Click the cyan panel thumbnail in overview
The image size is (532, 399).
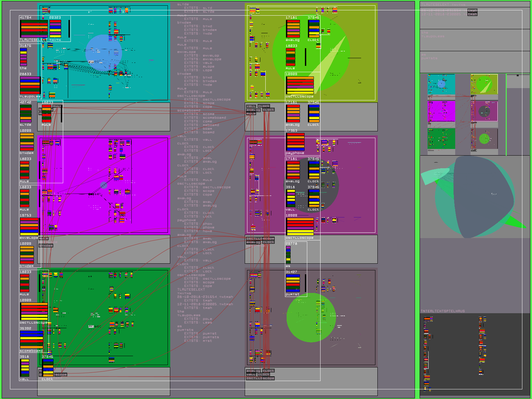[441, 84]
